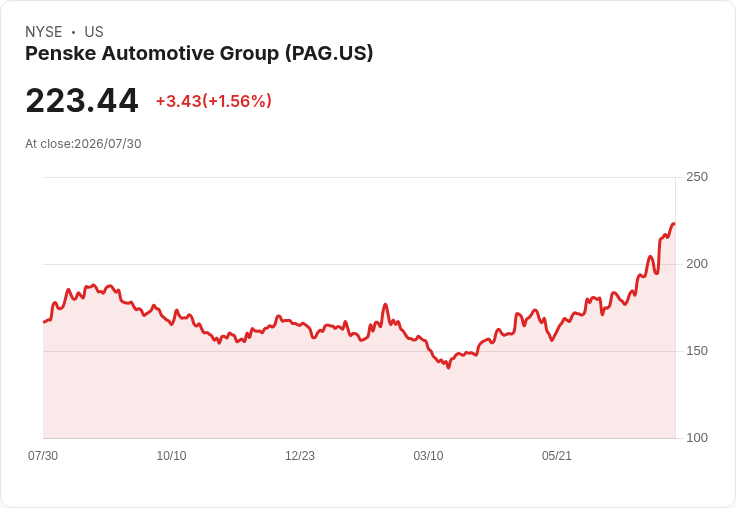Click the At close:2026/07/30 timestamp

[83, 144]
